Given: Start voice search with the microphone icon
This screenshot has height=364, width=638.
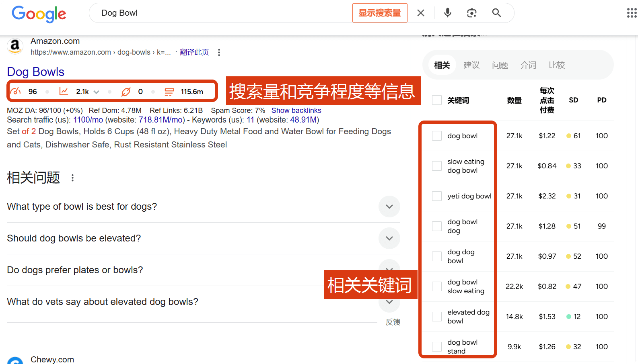Looking at the screenshot, I should (447, 13).
